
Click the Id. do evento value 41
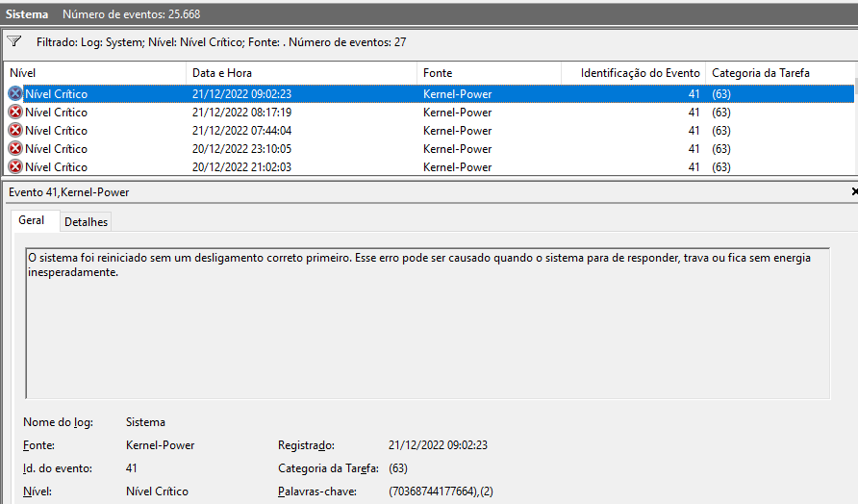tap(132, 467)
